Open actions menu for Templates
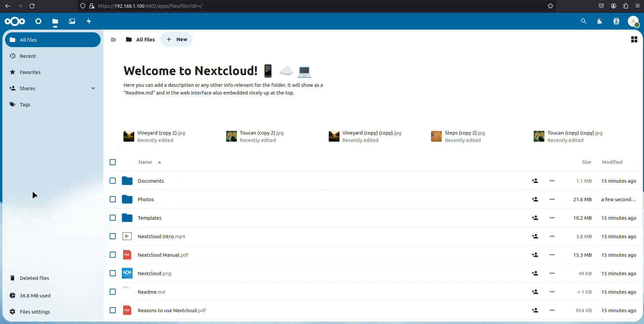The height and width of the screenshot is (324, 644). [552, 218]
